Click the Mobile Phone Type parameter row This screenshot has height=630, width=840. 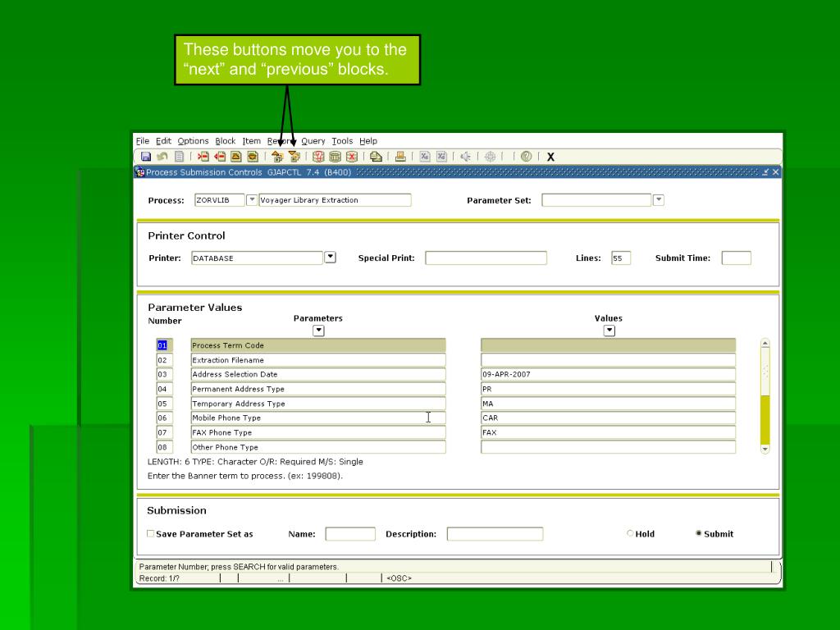coord(318,418)
